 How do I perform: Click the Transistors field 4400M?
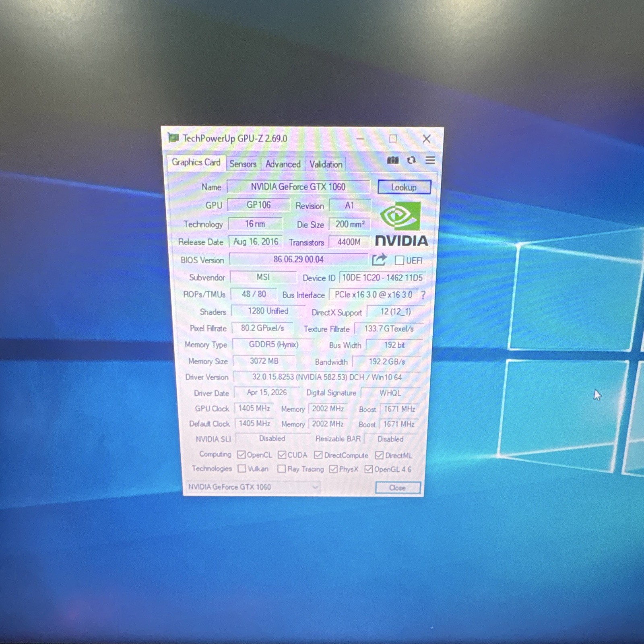[349, 242]
